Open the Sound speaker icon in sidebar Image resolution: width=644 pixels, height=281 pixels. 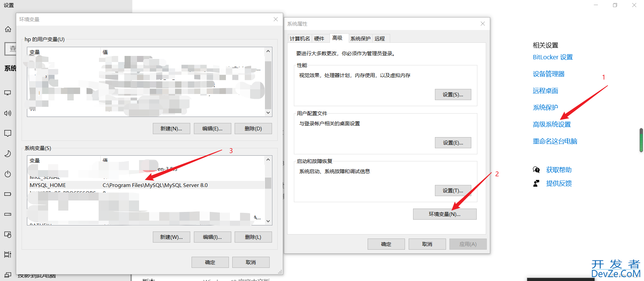[8, 113]
